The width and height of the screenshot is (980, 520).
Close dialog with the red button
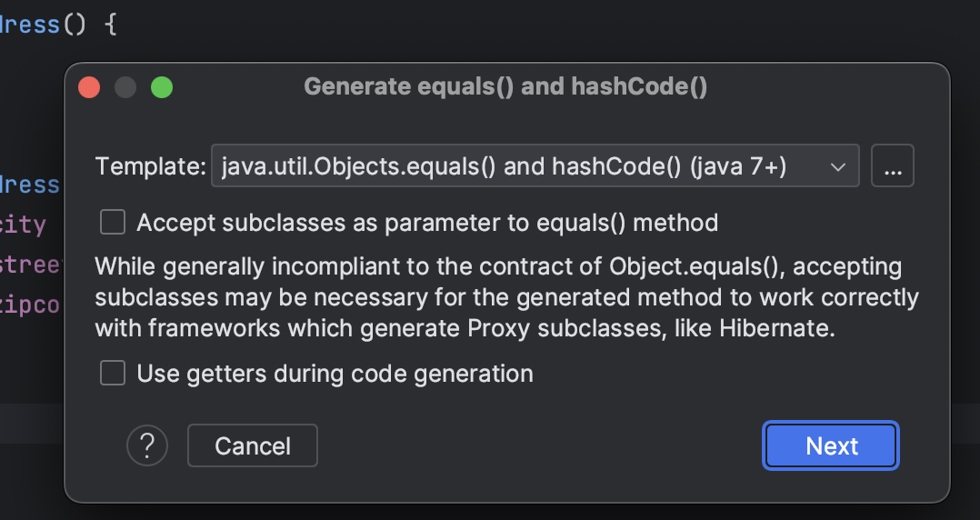[89, 87]
